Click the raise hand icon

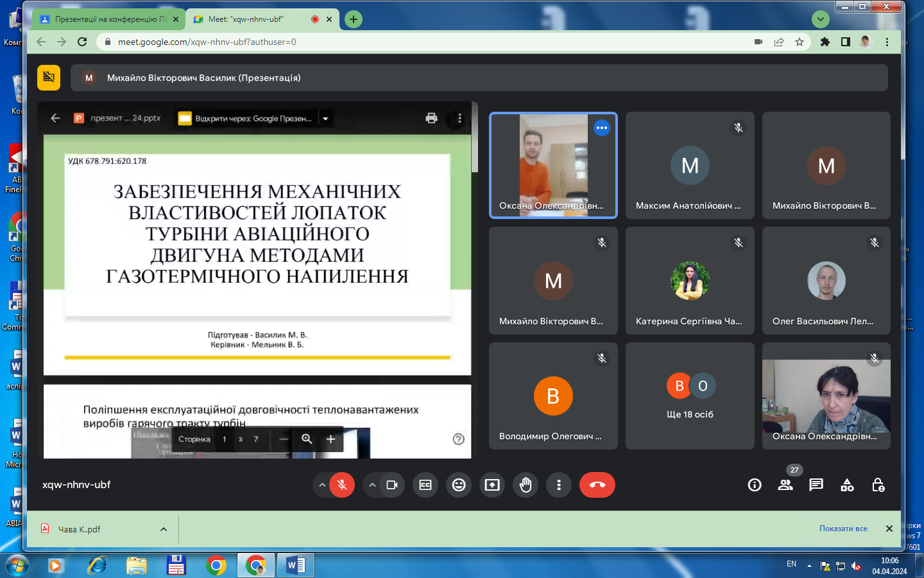click(526, 485)
